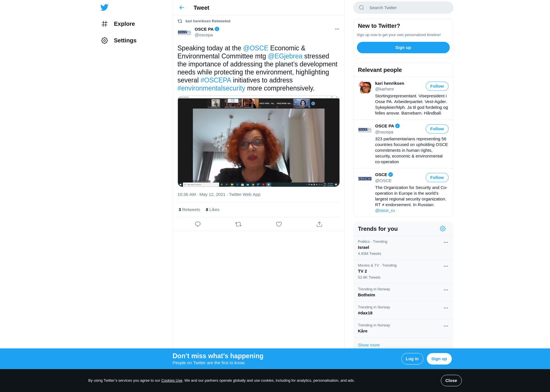Click the reply speech bubble icon

pyautogui.click(x=198, y=224)
